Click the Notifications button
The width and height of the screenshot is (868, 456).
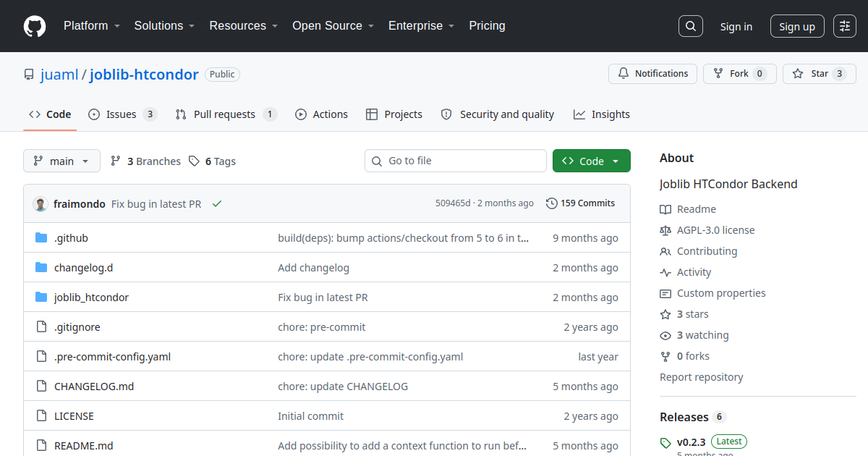(x=652, y=74)
